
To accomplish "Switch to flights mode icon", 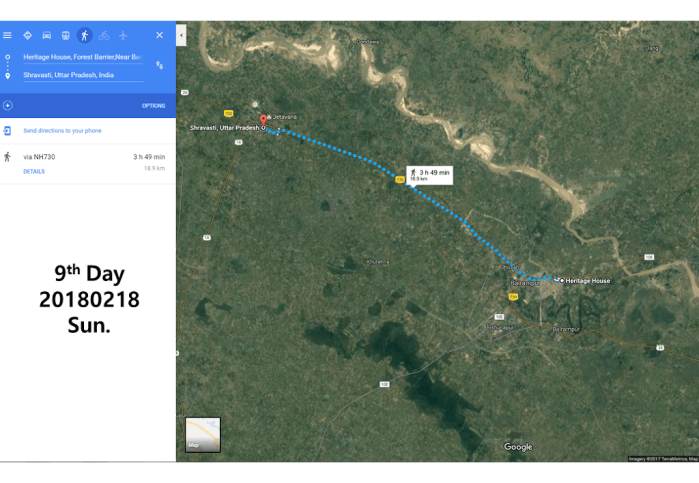I will tap(123, 35).
